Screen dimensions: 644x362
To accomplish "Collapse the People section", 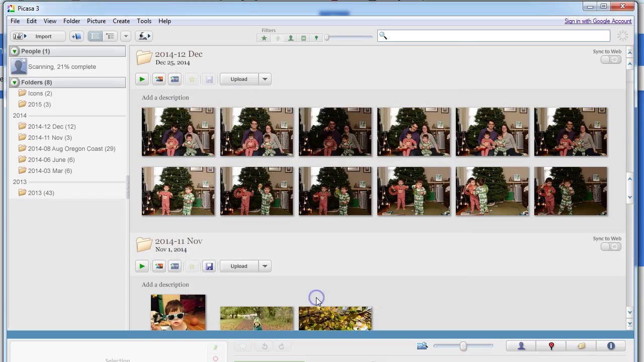I will (x=15, y=51).
